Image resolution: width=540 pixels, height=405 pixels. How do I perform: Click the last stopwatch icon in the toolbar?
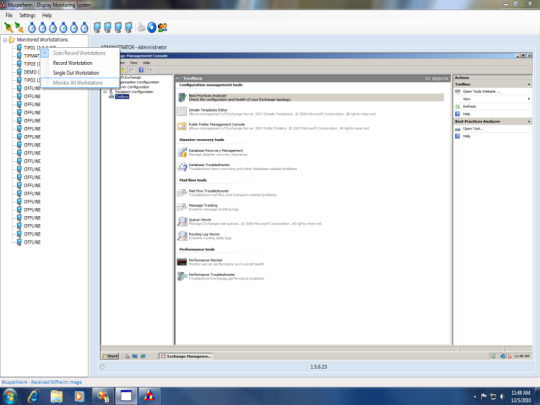84,28
